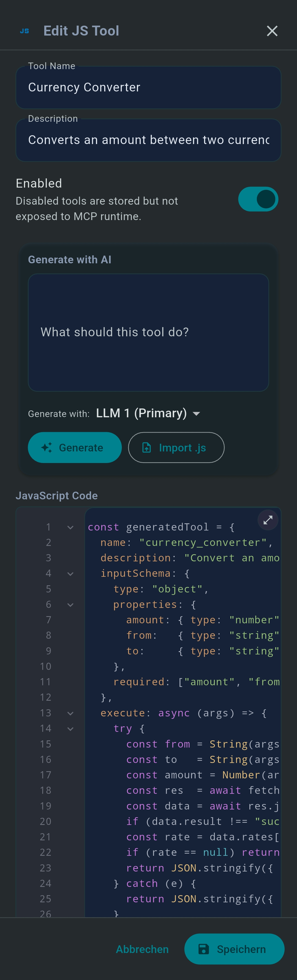This screenshot has width=297, height=980.
Task: Click code line starting 'const res'
Action: (203, 791)
